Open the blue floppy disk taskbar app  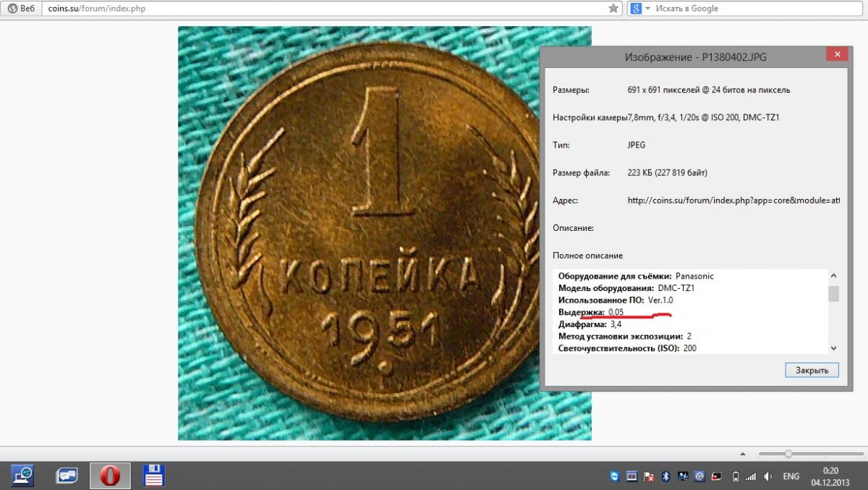pos(154,476)
